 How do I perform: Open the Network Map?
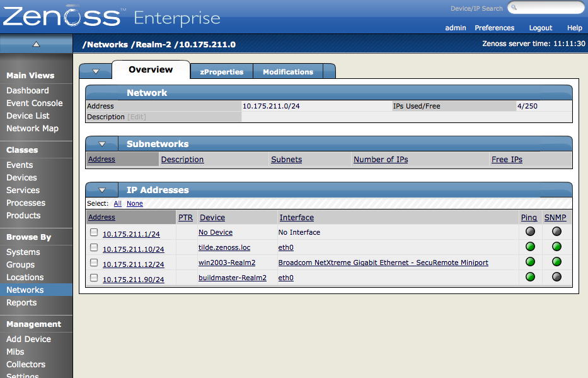point(32,128)
